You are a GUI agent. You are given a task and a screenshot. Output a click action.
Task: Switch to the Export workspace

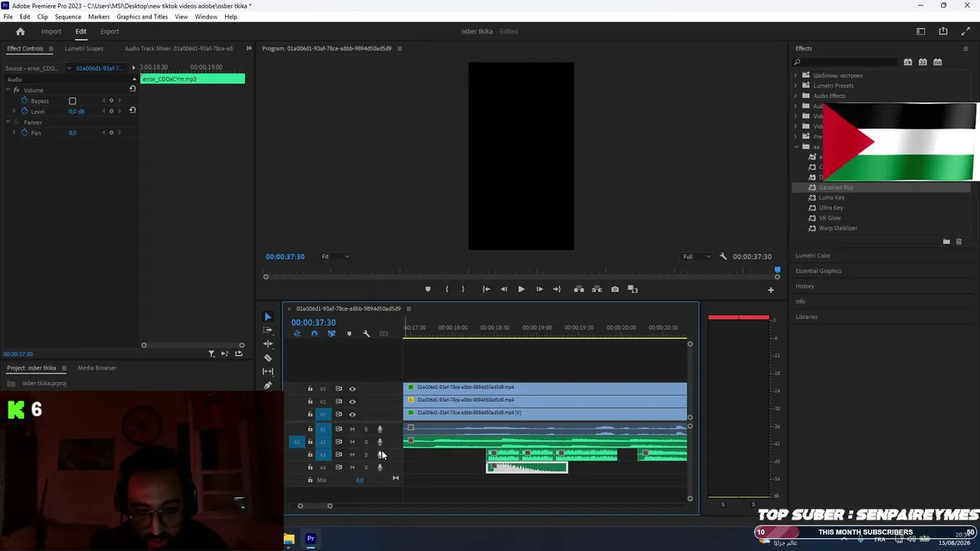109,31
